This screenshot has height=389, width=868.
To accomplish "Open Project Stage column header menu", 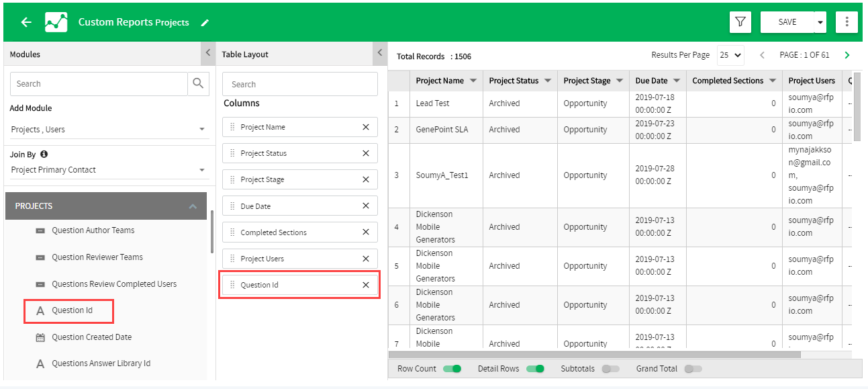I will pyautogui.click(x=620, y=81).
